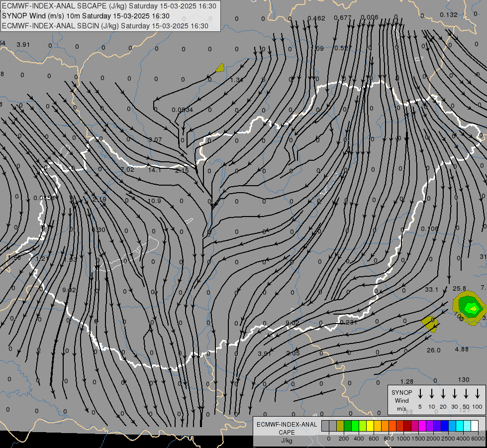Click the 5 m/s wind arrow in legend

click(x=420, y=394)
